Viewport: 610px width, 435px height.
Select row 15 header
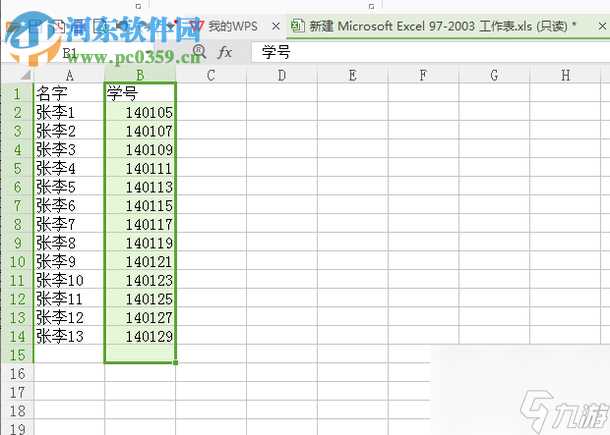pyautogui.click(x=17, y=354)
